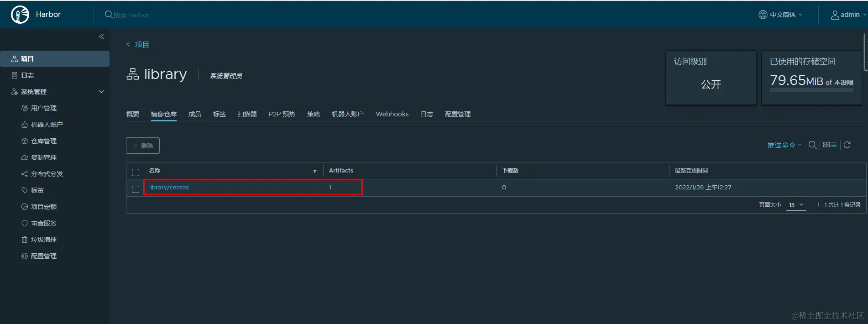This screenshot has height=324, width=868.
Task: Switch to the project 机器人账户 tab
Action: pos(348,114)
